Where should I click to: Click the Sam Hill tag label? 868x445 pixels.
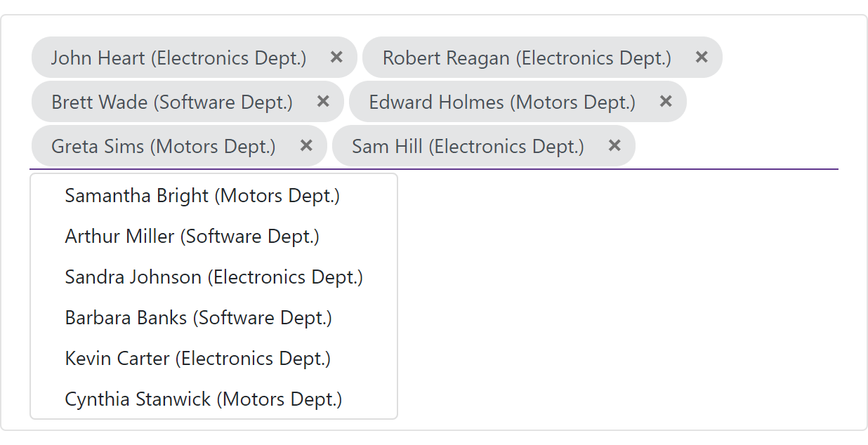click(468, 146)
